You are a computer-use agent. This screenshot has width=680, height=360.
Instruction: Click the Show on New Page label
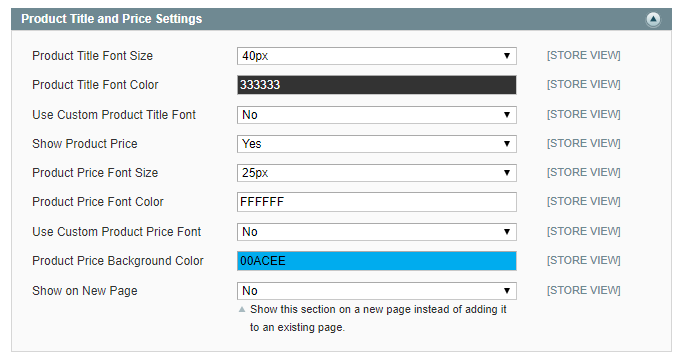click(85, 291)
